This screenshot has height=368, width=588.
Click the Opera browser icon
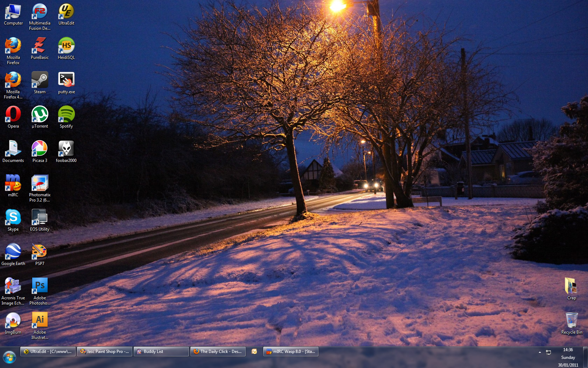13,114
